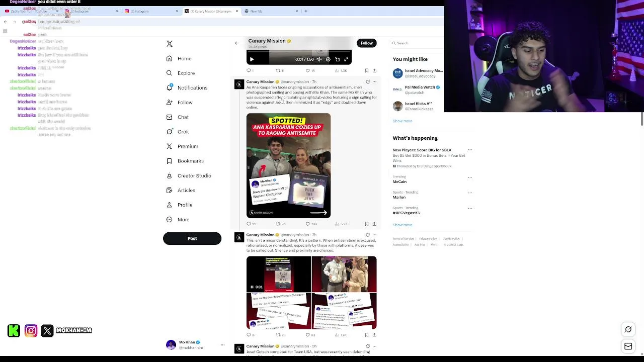644x362 pixels.
Task: Share the Ana Kasparian post
Action: click(x=374, y=224)
